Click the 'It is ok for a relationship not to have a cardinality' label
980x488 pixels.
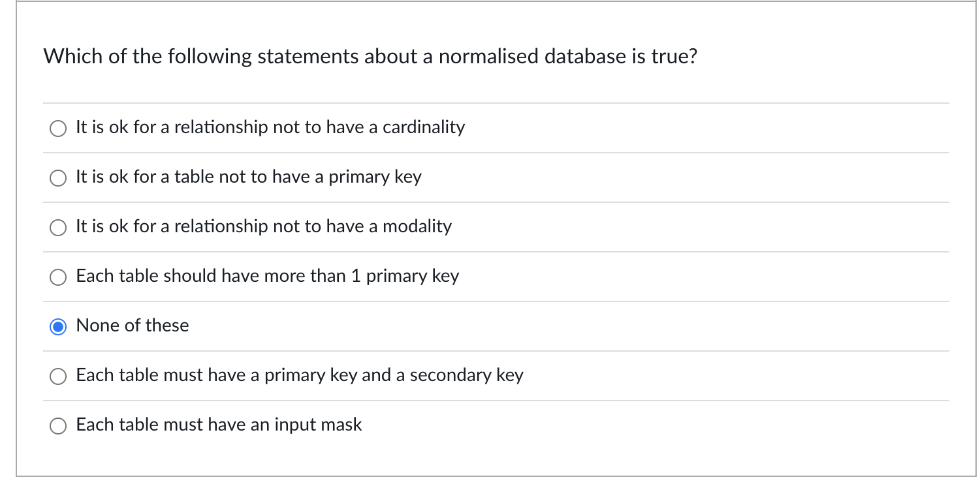coord(270,127)
